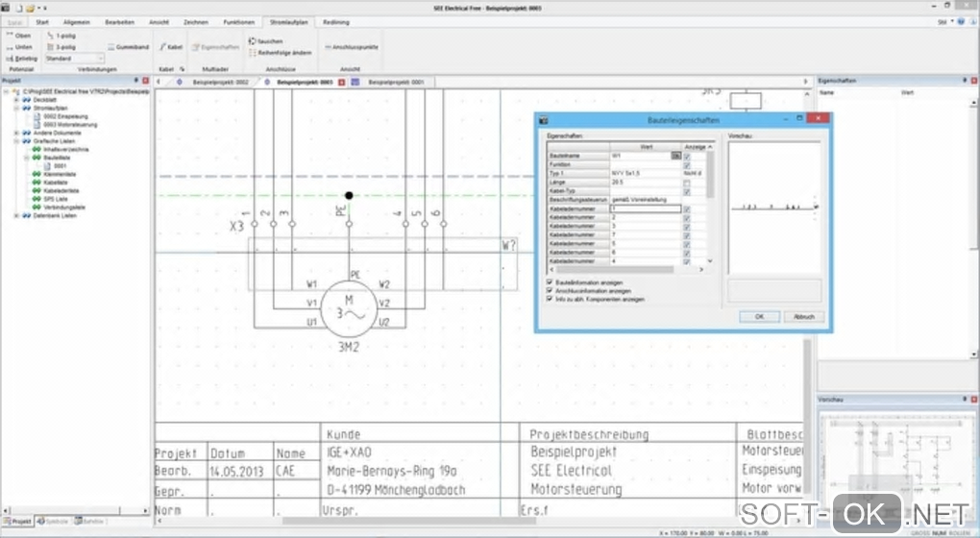Select the Oben potential tool
The width and height of the screenshot is (980, 538).
point(19,36)
